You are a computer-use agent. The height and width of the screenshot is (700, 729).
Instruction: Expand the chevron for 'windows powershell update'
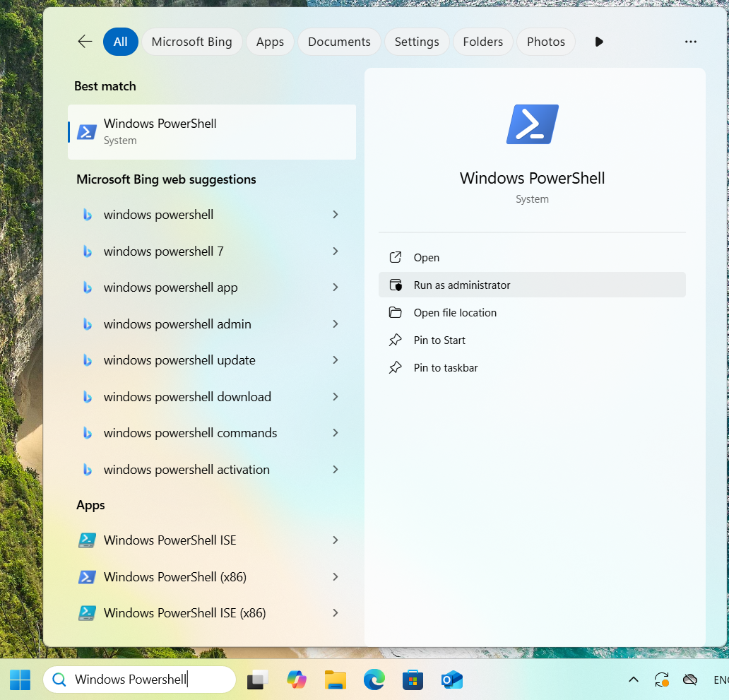[x=336, y=360]
